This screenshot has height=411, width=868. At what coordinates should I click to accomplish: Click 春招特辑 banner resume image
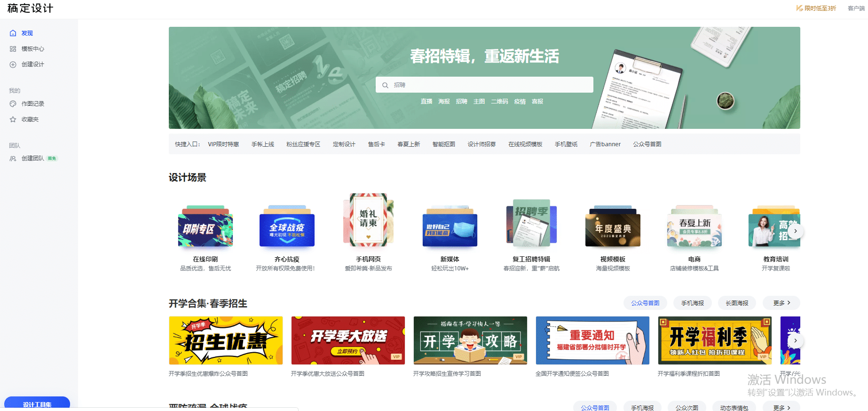click(637, 90)
